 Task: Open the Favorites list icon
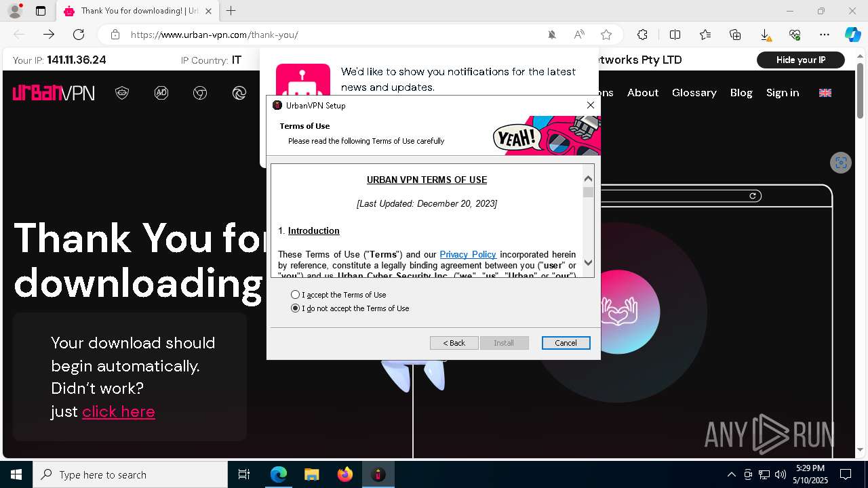[x=705, y=35]
